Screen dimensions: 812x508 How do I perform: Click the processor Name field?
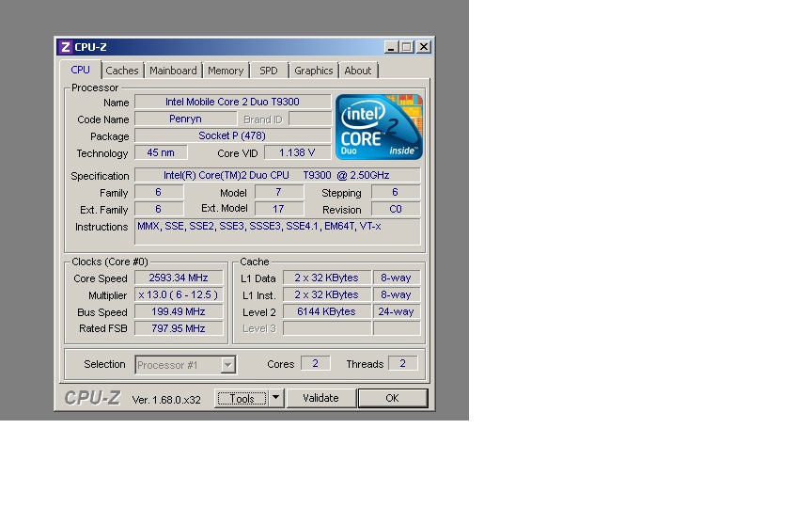pyautogui.click(x=232, y=102)
